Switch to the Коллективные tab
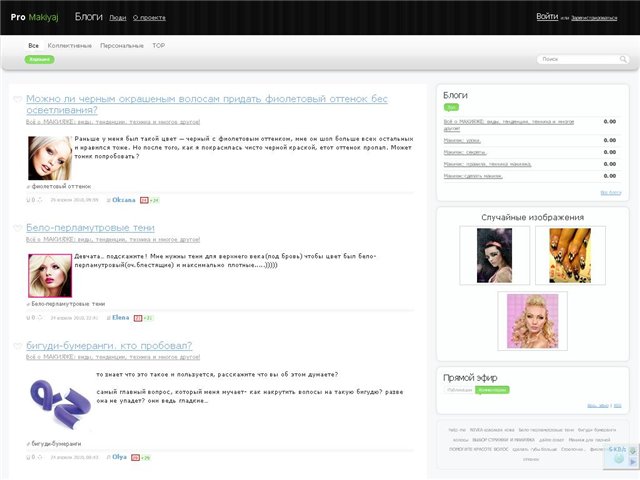 tap(69, 46)
